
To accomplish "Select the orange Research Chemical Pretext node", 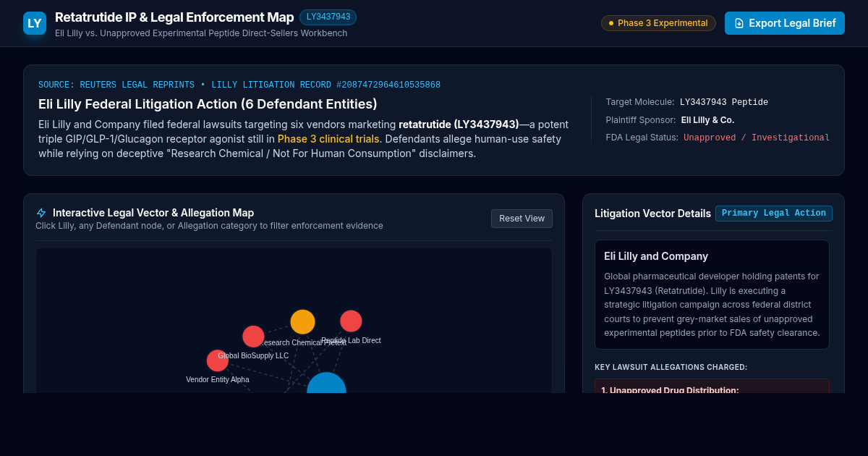I will coord(302,322).
